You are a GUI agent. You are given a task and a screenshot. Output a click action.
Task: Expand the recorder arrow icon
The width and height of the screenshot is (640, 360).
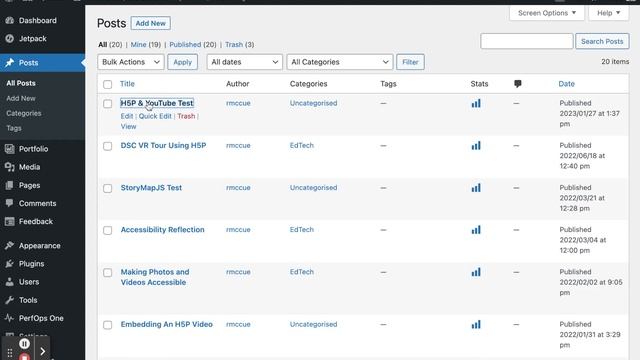(42, 351)
